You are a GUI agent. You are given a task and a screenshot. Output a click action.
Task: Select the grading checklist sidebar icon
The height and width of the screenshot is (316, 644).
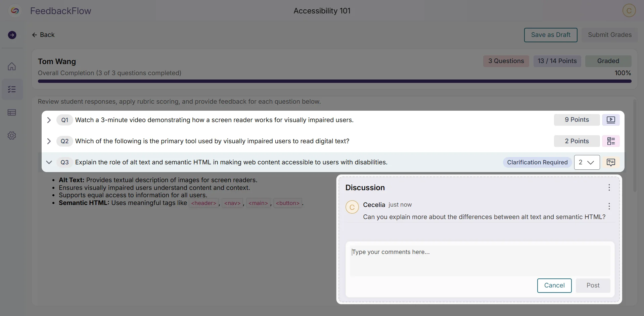(x=12, y=89)
